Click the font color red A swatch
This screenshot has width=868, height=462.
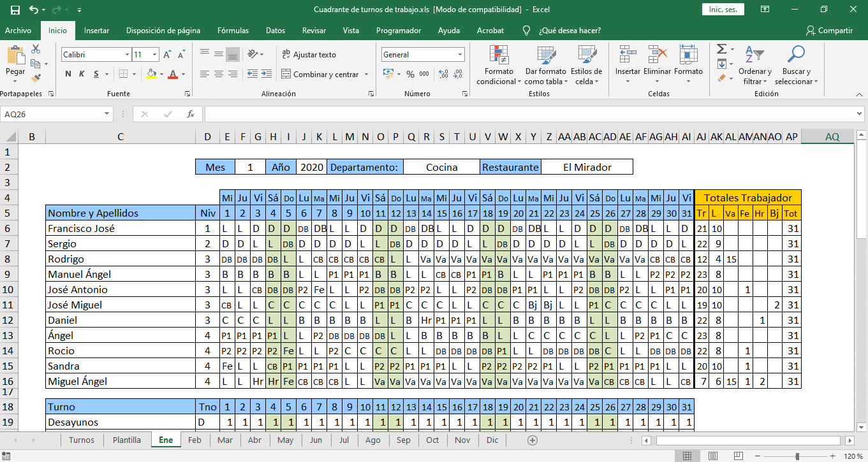[x=172, y=75]
